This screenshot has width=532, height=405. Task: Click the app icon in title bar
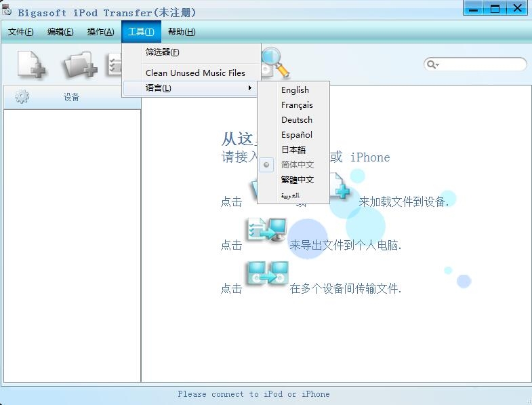click(7, 9)
